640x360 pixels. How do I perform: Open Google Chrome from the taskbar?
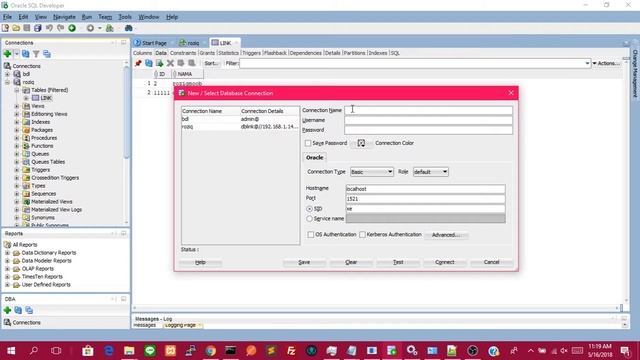click(x=211, y=351)
